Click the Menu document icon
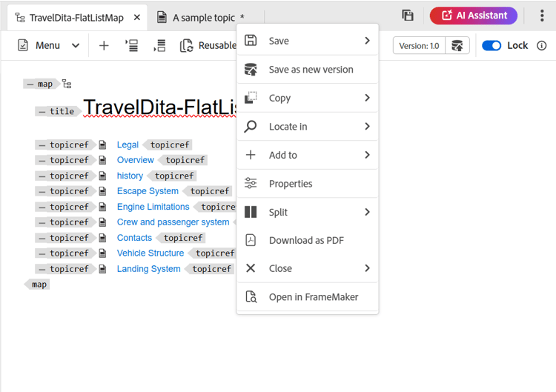Screen dimensions: 556x392 tap(23, 46)
